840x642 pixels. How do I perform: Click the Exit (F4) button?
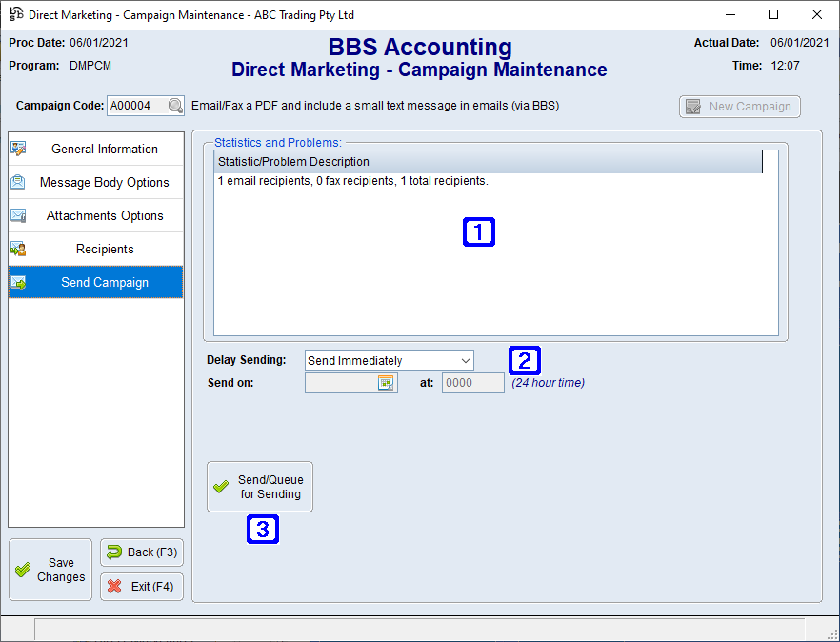pos(141,587)
